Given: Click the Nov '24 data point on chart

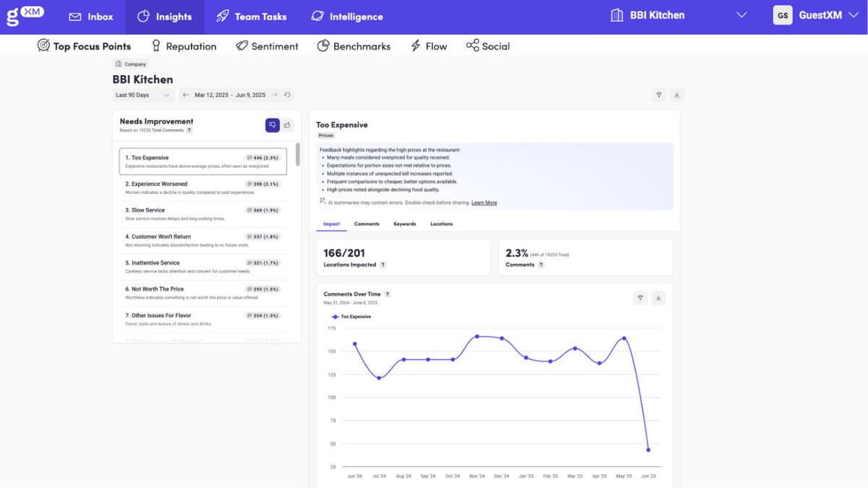Looking at the screenshot, I should tap(477, 336).
